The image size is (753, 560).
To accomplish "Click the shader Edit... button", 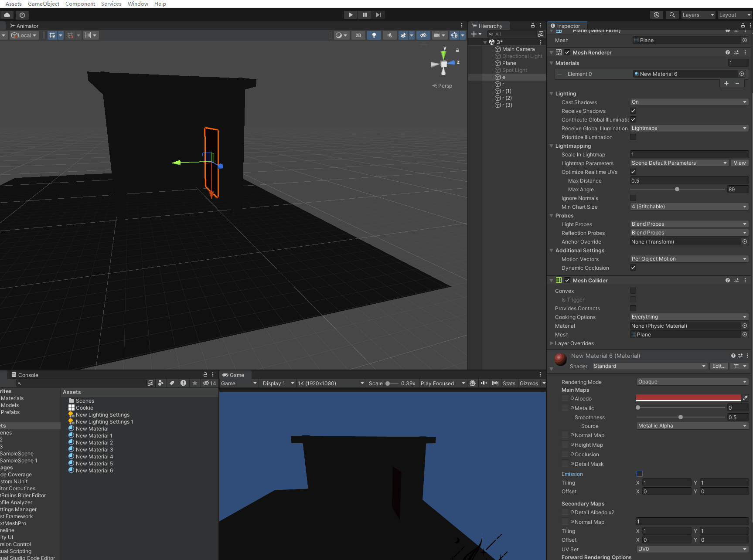I will click(x=719, y=366).
